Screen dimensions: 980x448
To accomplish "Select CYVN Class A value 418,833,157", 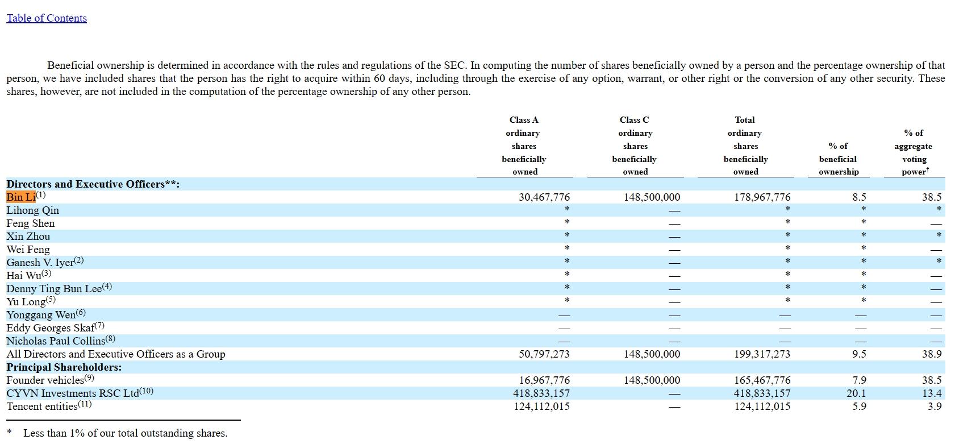I will pyautogui.click(x=541, y=393).
